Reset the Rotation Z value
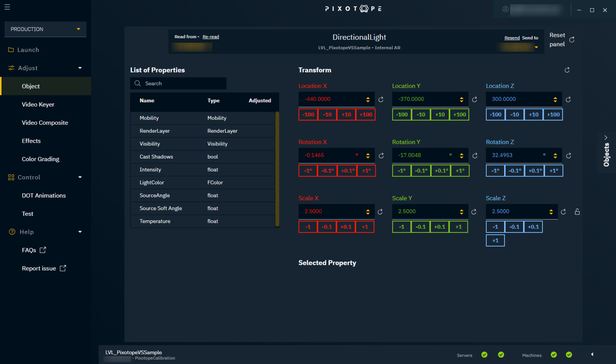The height and width of the screenshot is (364, 616). click(568, 156)
